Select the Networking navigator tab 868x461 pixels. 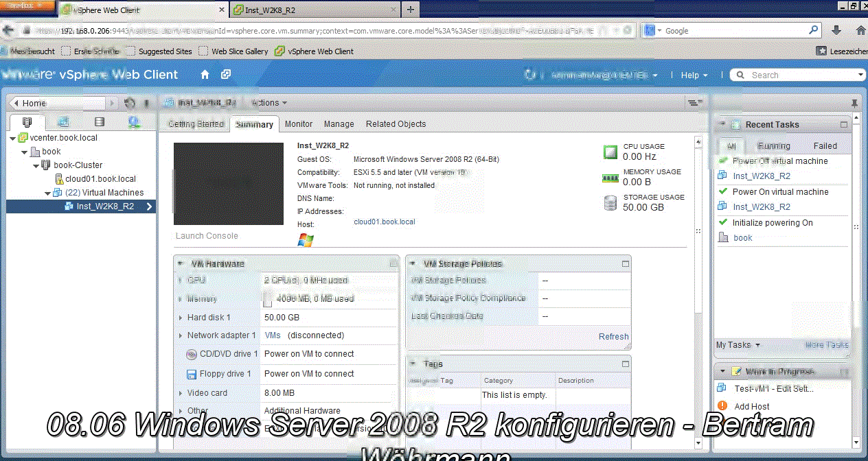[135, 122]
